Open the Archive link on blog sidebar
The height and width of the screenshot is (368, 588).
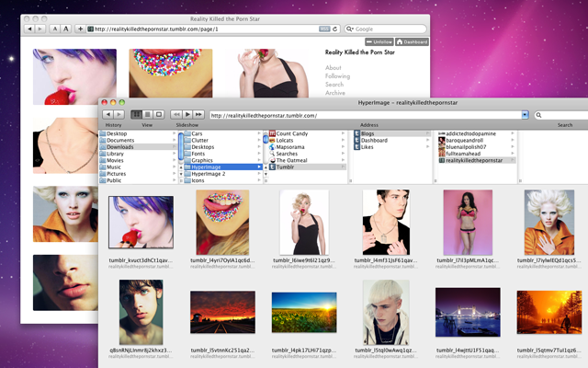pos(334,93)
